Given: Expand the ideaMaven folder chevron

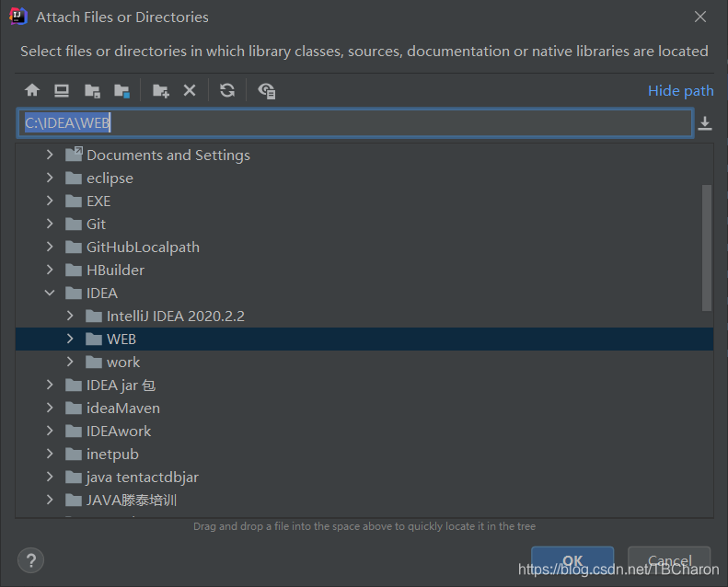Looking at the screenshot, I should [50, 408].
